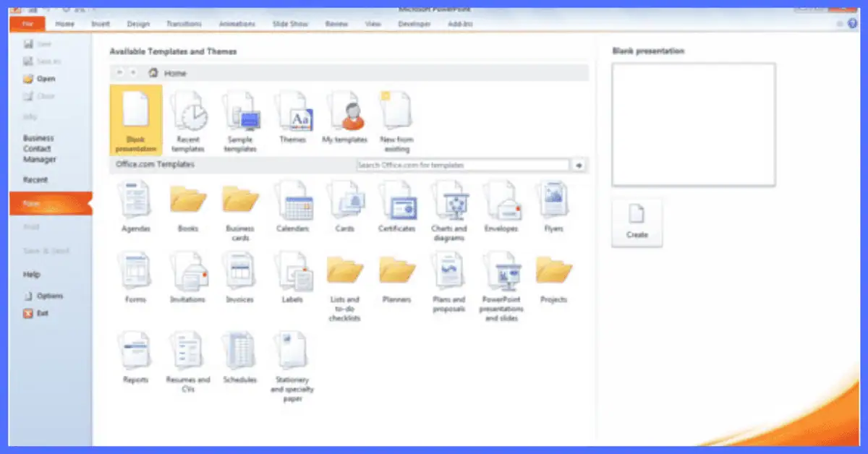
Task: Open the Cards template category
Action: (345, 207)
